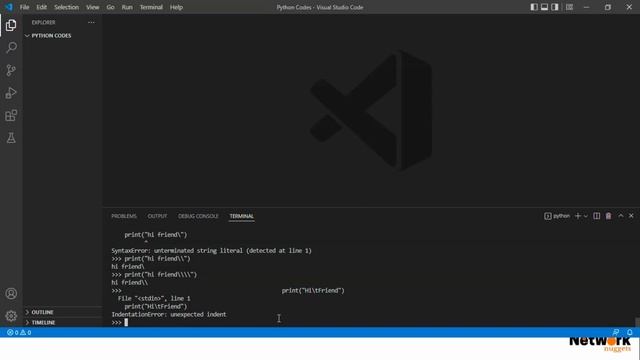Toggle secondary side bar layout icon
The image size is (640, 360).
555,7
